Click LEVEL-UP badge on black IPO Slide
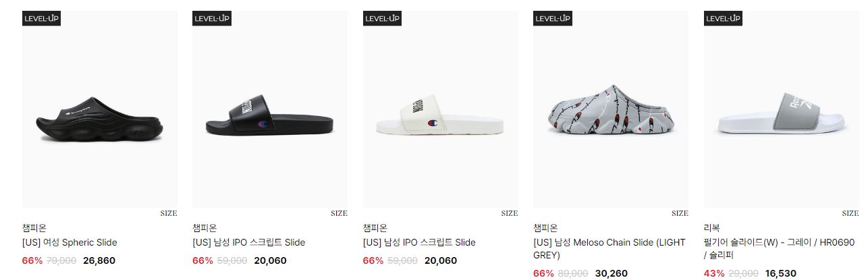The height and width of the screenshot is (280, 868). (212, 18)
